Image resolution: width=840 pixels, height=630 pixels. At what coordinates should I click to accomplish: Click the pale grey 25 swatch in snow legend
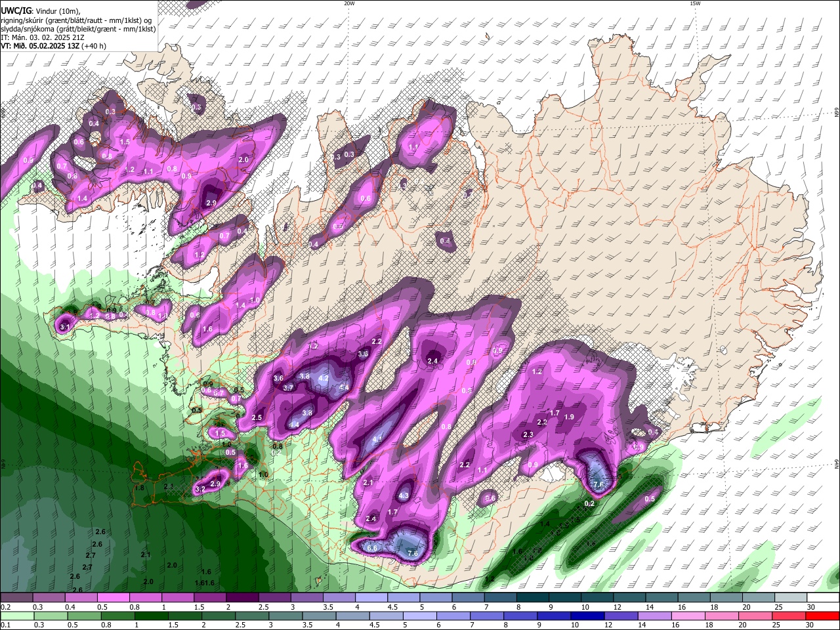click(791, 598)
